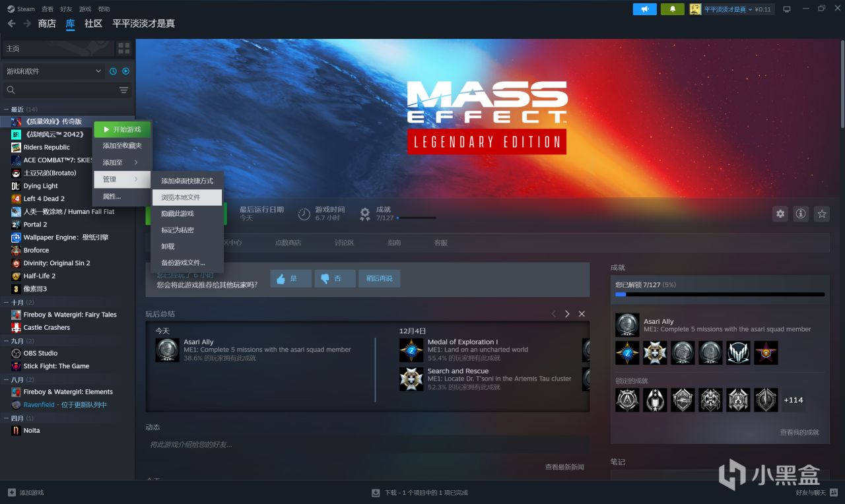
Task: Open the 点数商店 tab
Action: [x=288, y=243]
